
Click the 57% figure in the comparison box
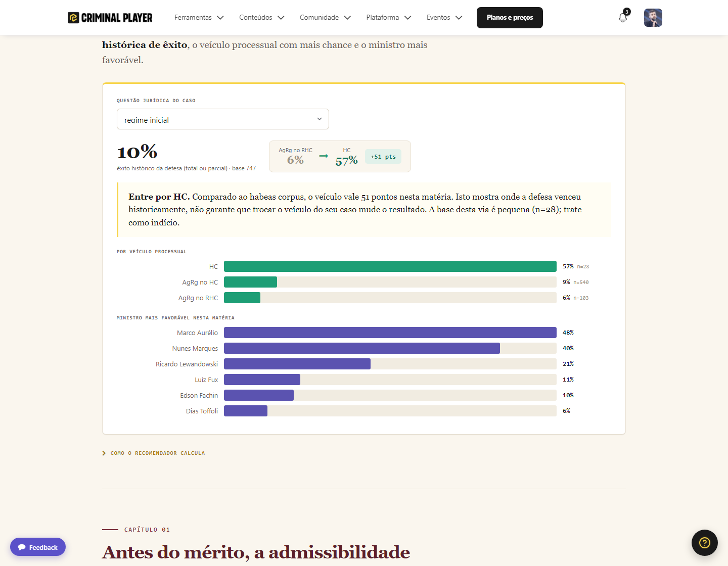(347, 161)
